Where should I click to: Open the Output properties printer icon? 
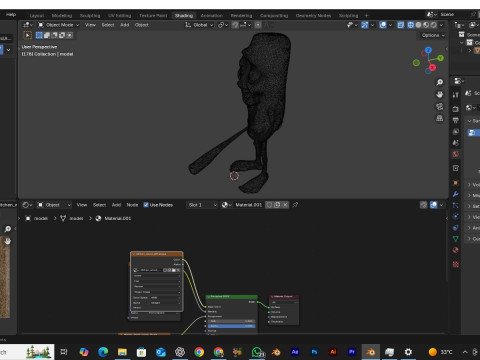click(456, 120)
